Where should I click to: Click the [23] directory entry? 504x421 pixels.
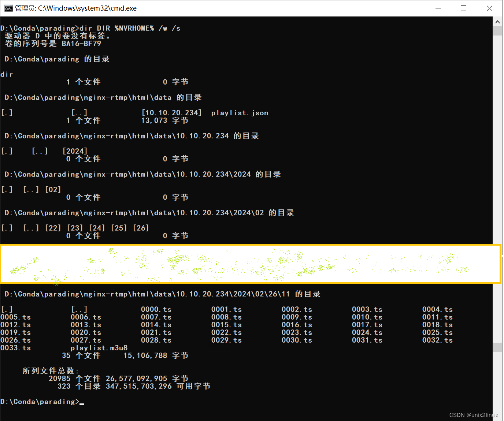coord(75,228)
